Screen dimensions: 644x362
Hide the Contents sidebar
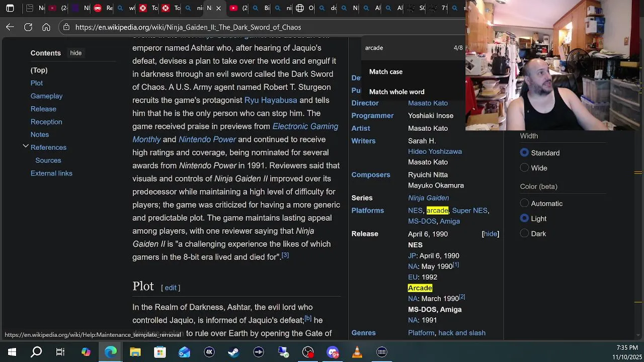point(76,53)
